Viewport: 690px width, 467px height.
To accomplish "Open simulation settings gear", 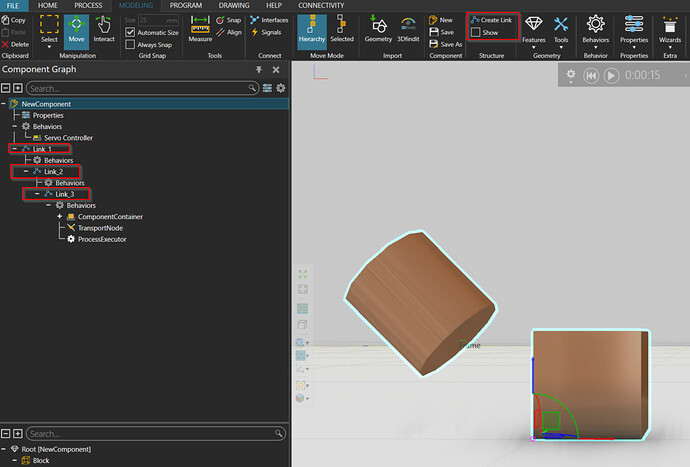I will [571, 75].
